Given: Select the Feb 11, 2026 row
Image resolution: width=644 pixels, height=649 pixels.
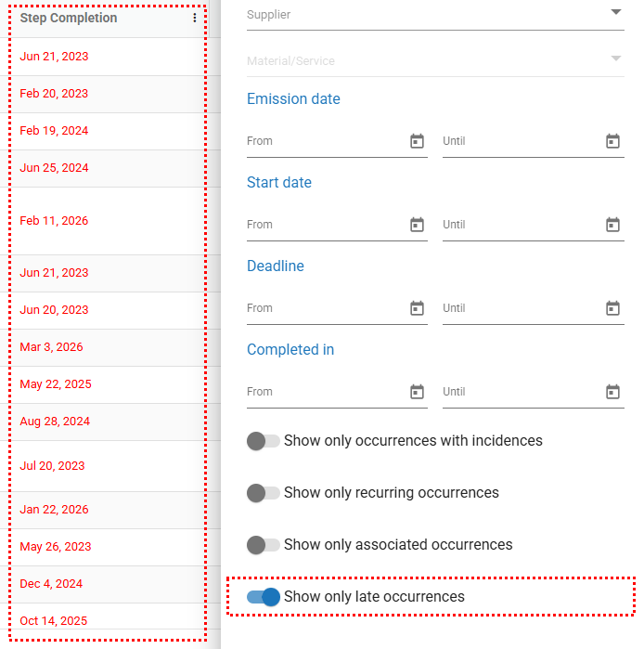Looking at the screenshot, I should (x=54, y=221).
